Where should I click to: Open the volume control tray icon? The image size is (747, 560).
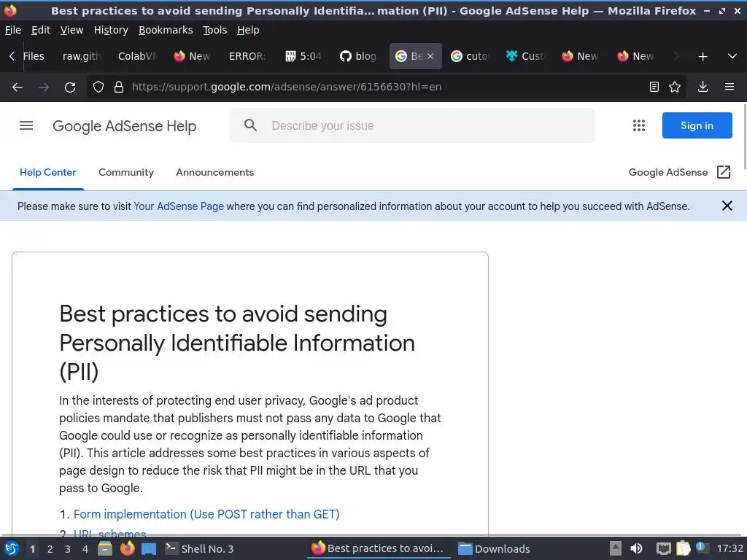[x=636, y=548]
